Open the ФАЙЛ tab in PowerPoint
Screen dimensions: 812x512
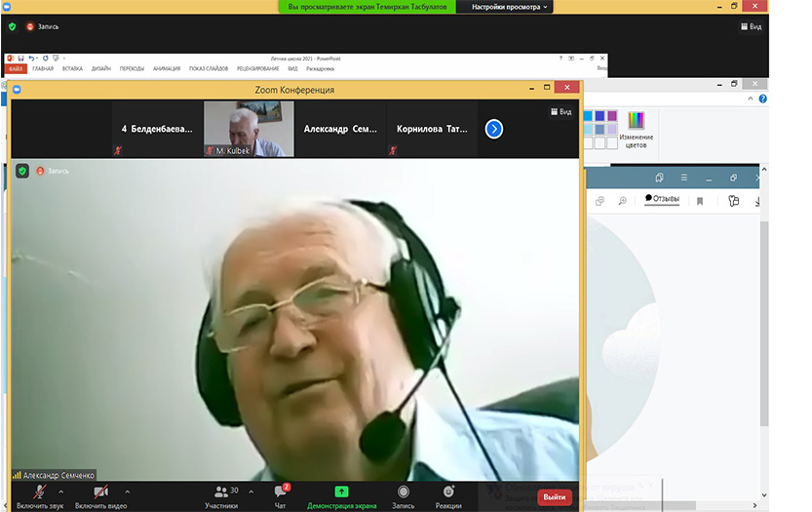[x=16, y=69]
